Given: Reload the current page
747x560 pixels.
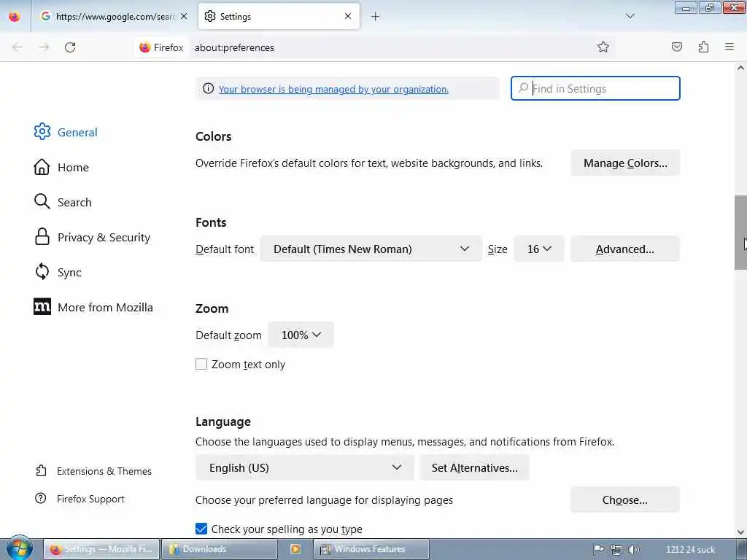Looking at the screenshot, I should coord(70,47).
